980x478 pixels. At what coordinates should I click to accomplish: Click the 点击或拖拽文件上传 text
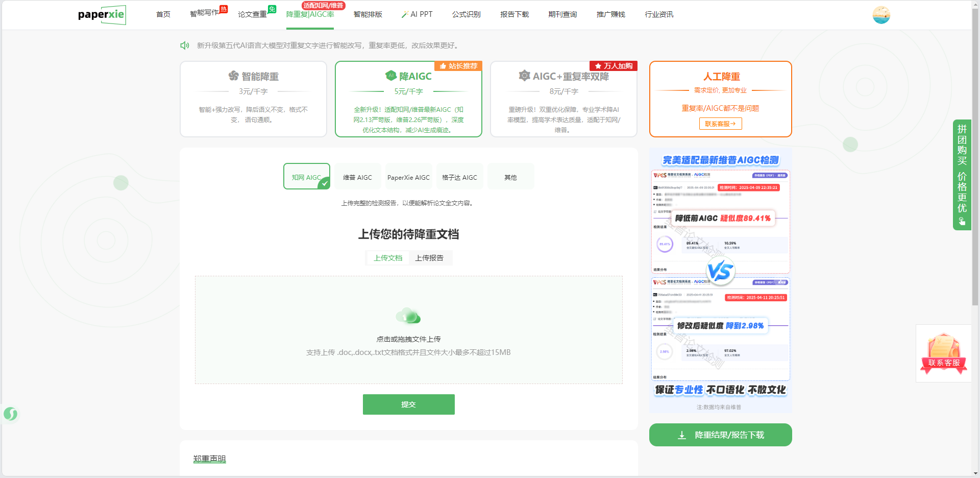click(x=408, y=339)
